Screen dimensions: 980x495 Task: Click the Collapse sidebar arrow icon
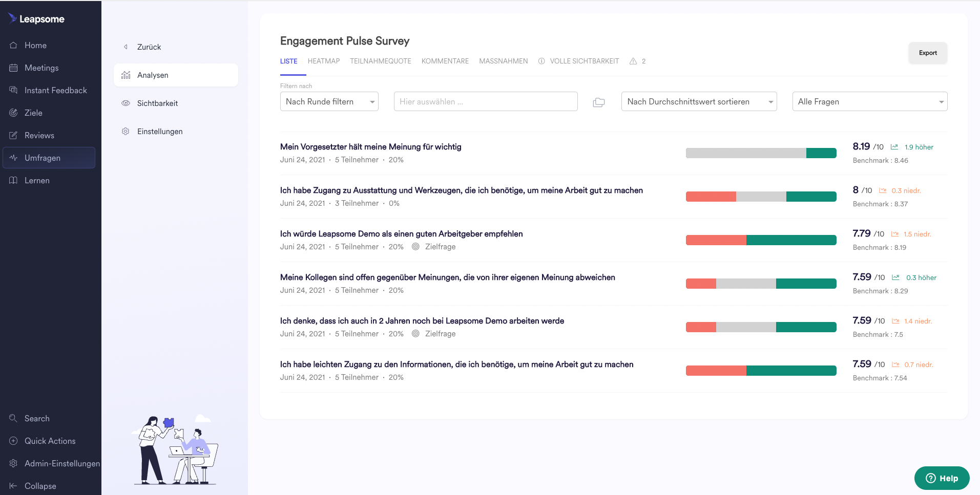[x=13, y=486]
